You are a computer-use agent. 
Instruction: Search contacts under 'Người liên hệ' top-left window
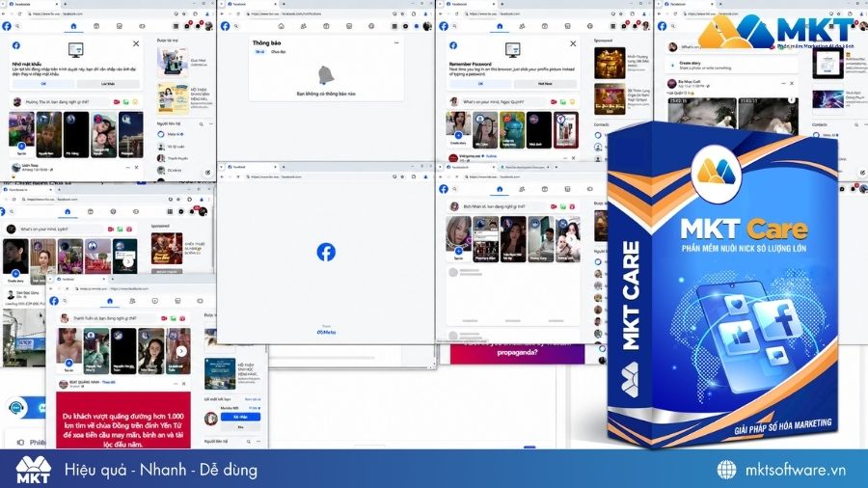point(201,124)
